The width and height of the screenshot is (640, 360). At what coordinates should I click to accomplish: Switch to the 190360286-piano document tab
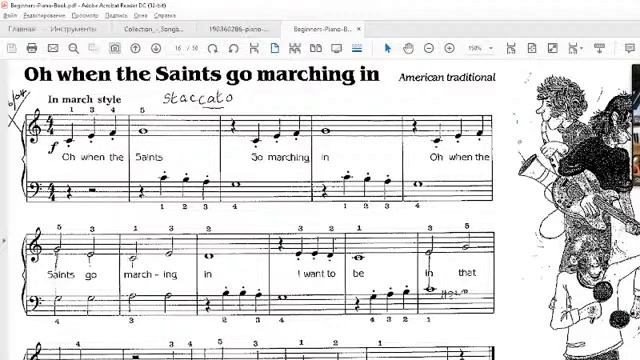[239, 29]
